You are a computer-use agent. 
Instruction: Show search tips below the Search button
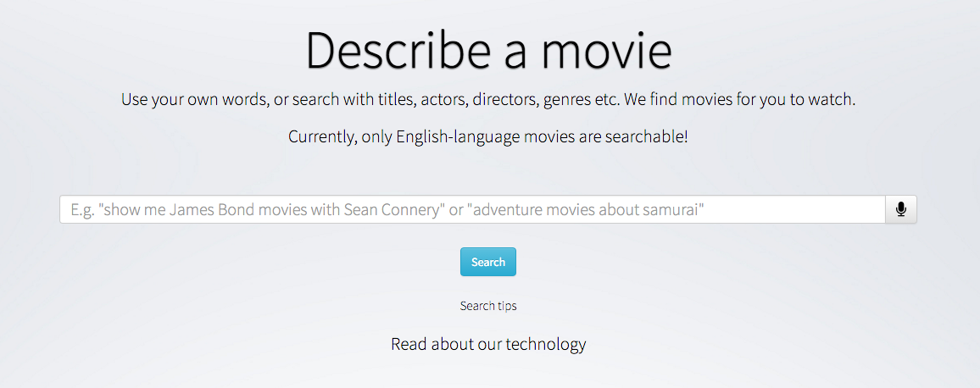(488, 306)
